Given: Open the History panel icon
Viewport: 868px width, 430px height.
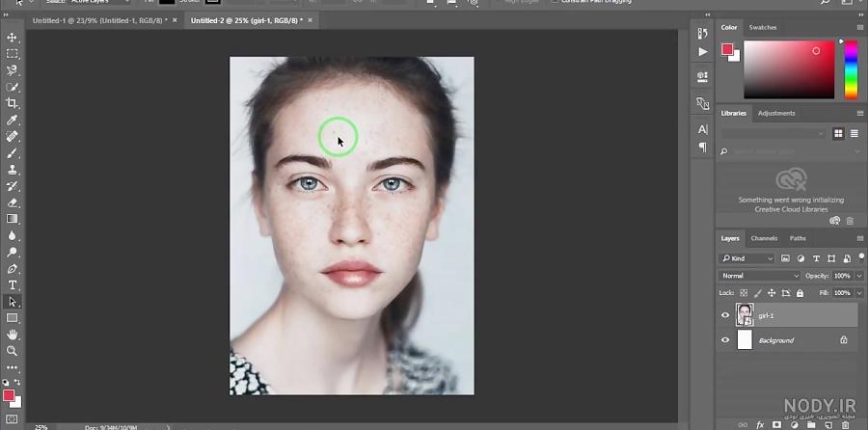Looking at the screenshot, I should 702,33.
